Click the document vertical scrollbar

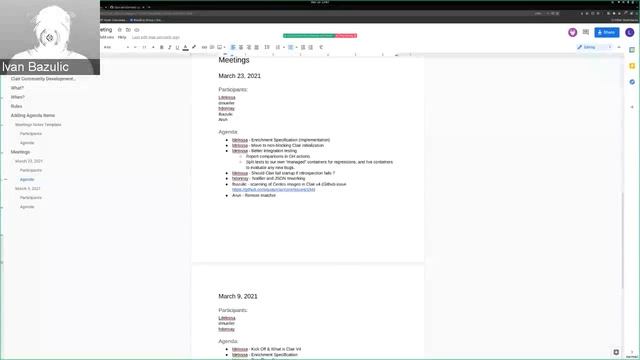click(622, 241)
